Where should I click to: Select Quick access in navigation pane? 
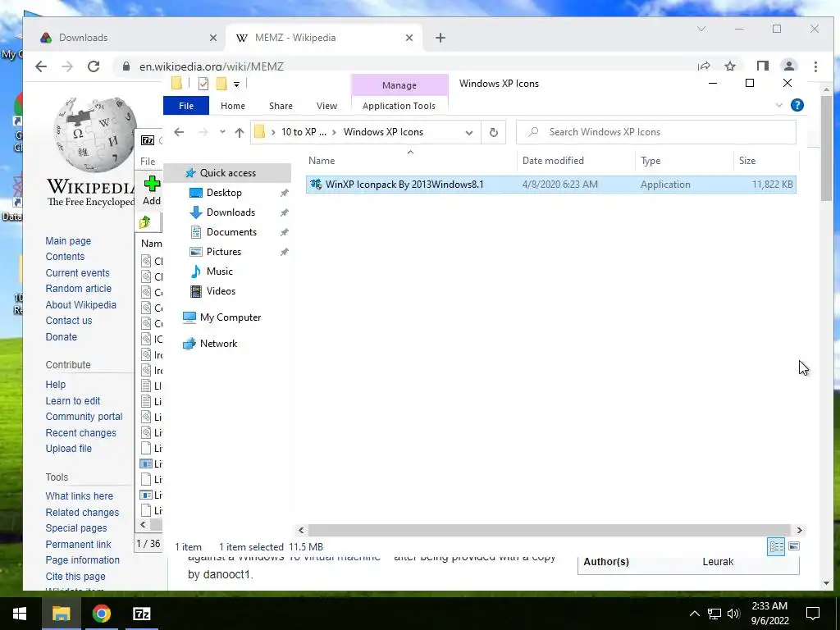tap(228, 173)
